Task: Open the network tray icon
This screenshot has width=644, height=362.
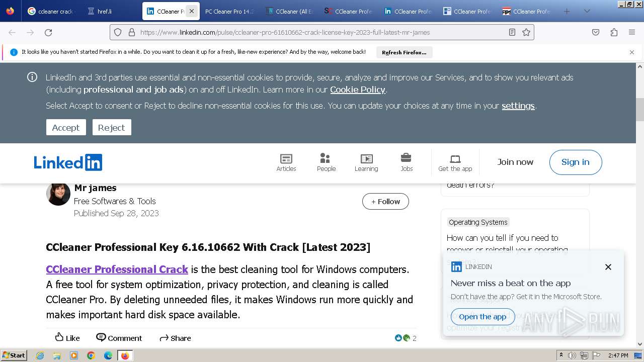Action: click(584, 355)
